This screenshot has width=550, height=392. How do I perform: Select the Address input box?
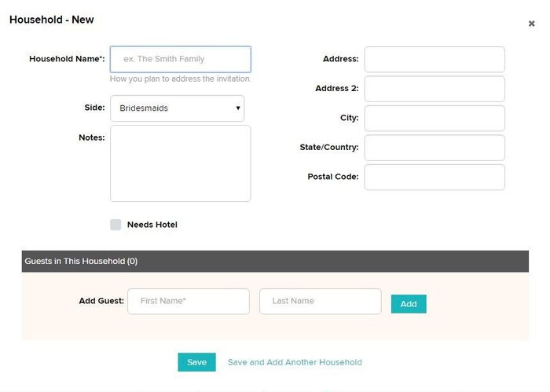434,59
